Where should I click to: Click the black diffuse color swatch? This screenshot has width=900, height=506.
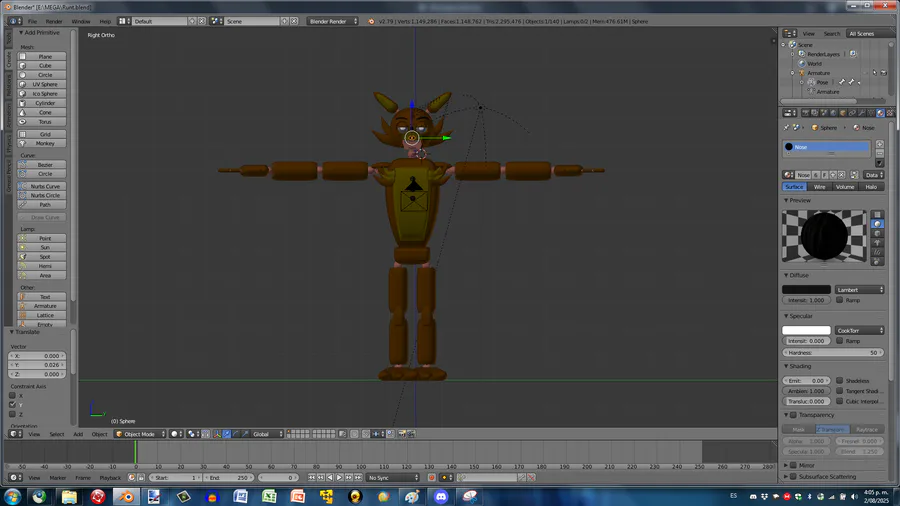point(806,290)
